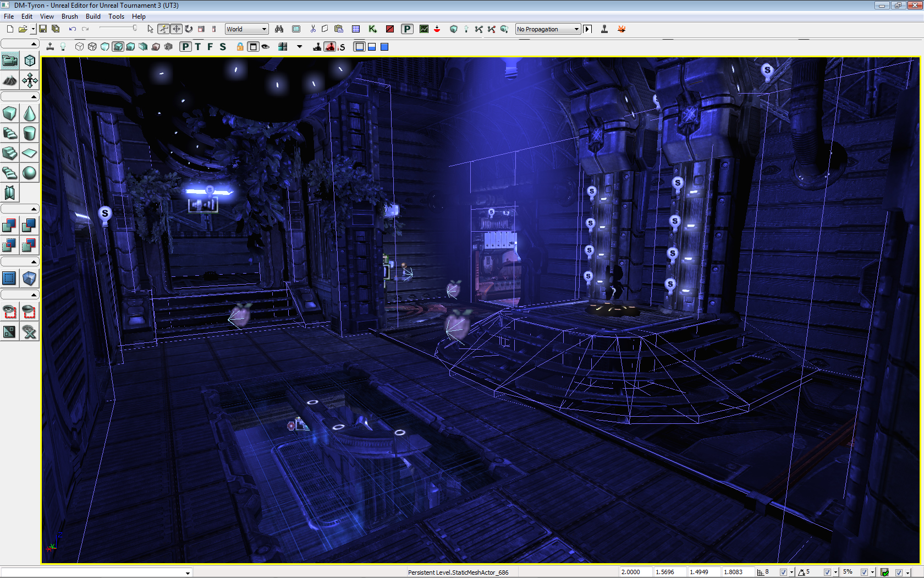Expand the recent files arrow beside Open
The width and height of the screenshot is (924, 578).
33,29
